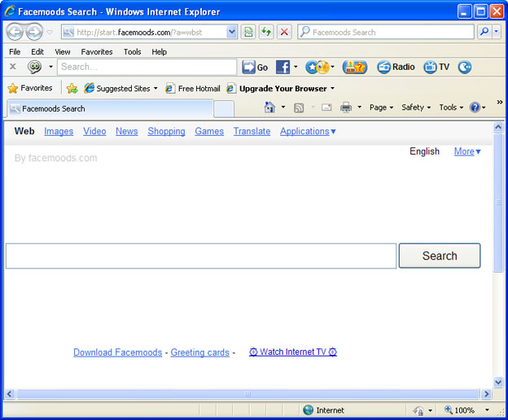This screenshot has width=508, height=420.
Task: Open the Home dropdown arrow
Action: pyautogui.click(x=283, y=107)
